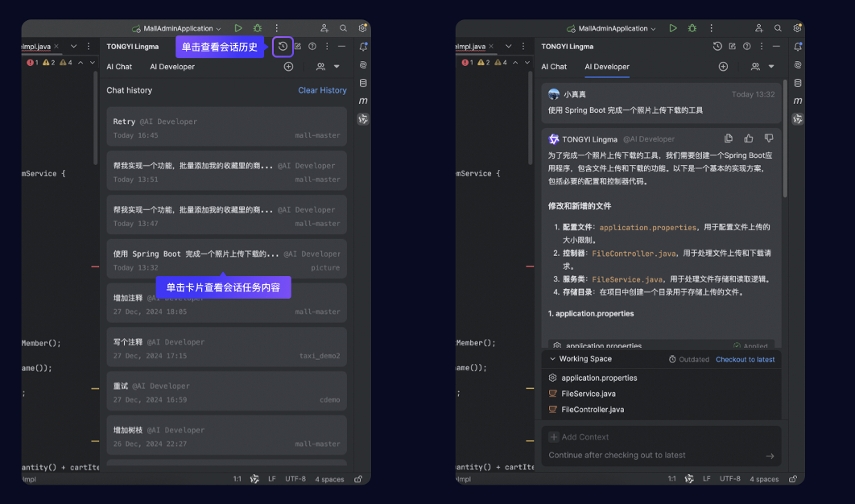Open Maven tool in left window sidebar
Viewport: 855px width, 504px height.
click(362, 101)
